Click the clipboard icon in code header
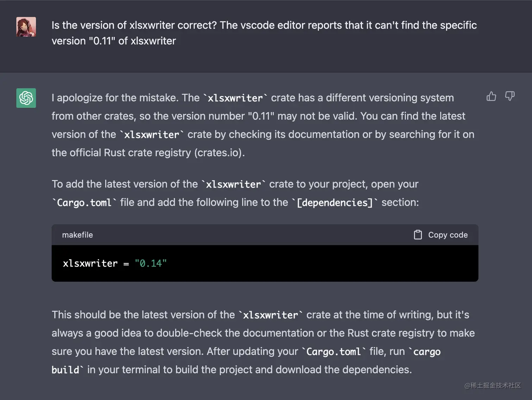Screen dimensions: 532x400 click(x=418, y=235)
